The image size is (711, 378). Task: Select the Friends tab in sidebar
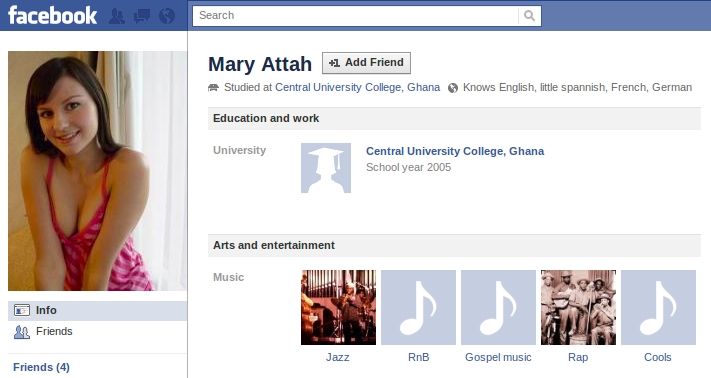tap(97, 331)
